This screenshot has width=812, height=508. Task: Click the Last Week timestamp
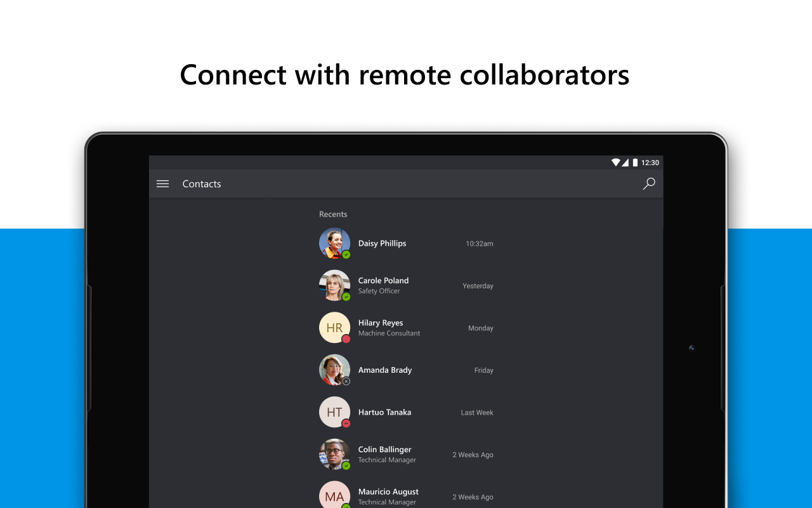pyautogui.click(x=477, y=413)
